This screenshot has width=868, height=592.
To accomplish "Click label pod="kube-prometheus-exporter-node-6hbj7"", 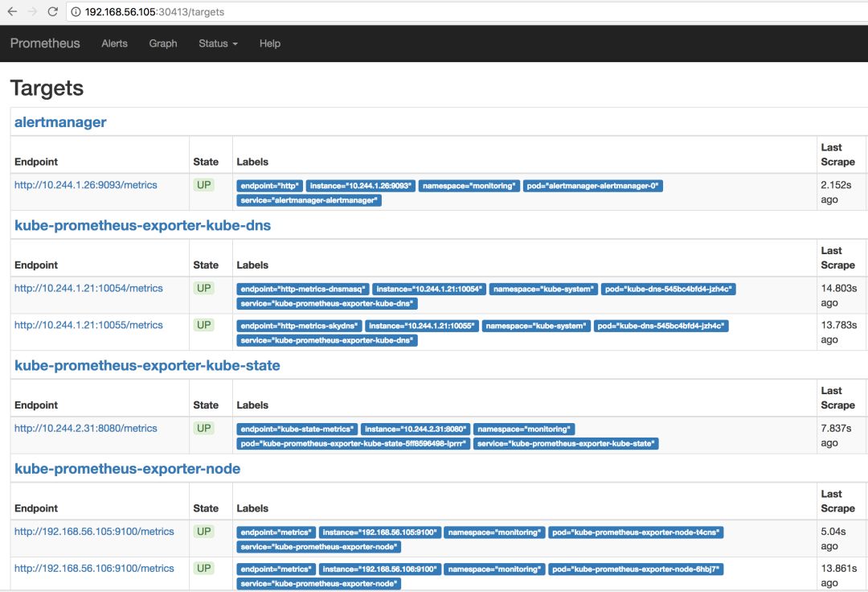I will pyautogui.click(x=636, y=569).
